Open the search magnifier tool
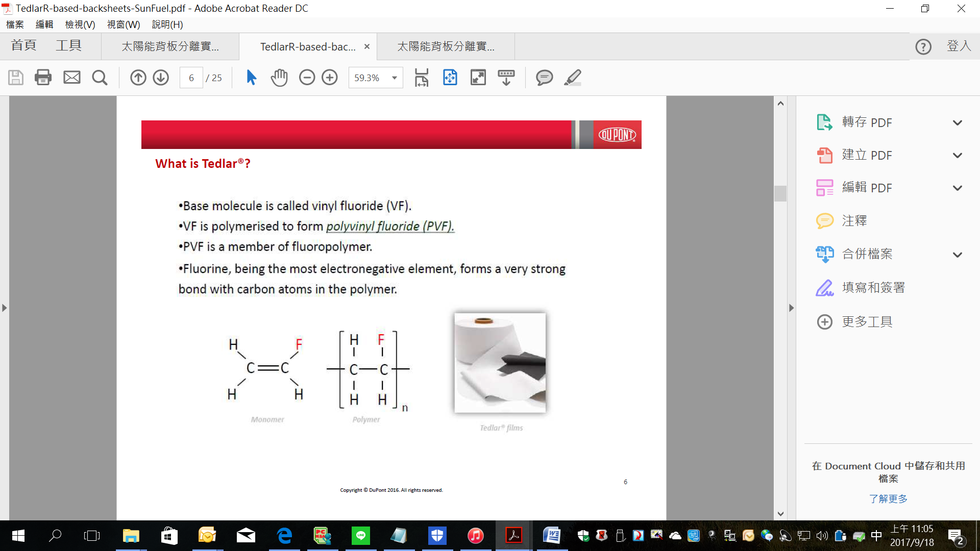This screenshot has height=551, width=980. pos(100,78)
